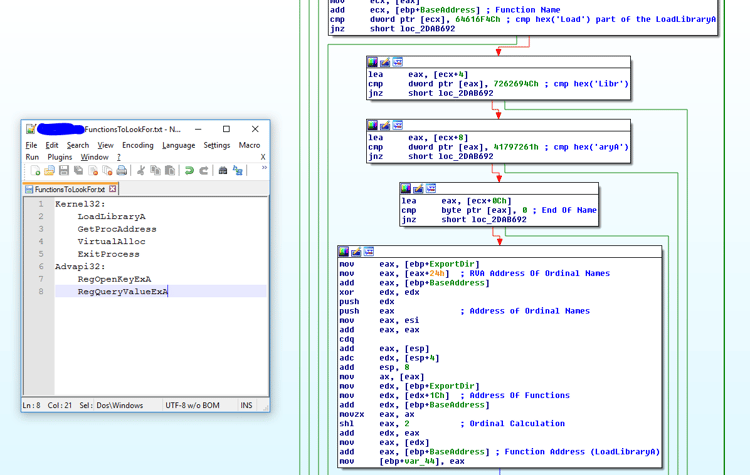The height and width of the screenshot is (475, 750).
Task: Click the 'VirtualAlloc' line
Action: coord(111,242)
